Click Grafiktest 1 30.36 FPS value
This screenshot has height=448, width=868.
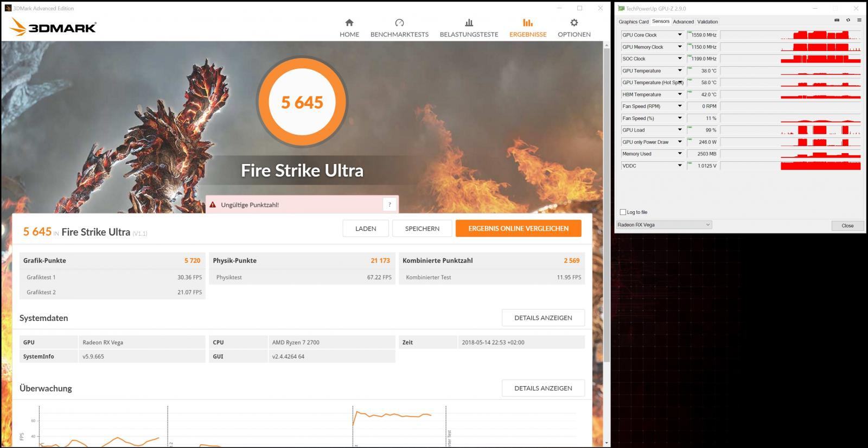click(x=189, y=277)
